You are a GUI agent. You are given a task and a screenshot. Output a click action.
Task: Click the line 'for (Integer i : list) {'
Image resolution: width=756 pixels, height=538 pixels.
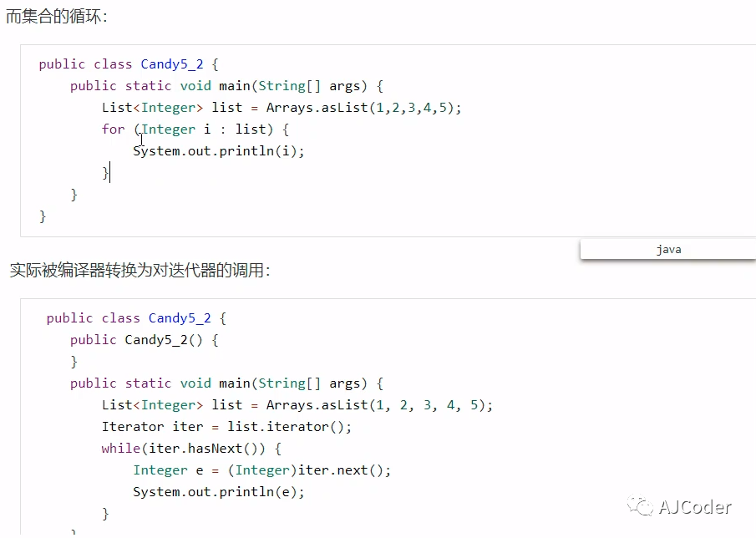pos(195,129)
